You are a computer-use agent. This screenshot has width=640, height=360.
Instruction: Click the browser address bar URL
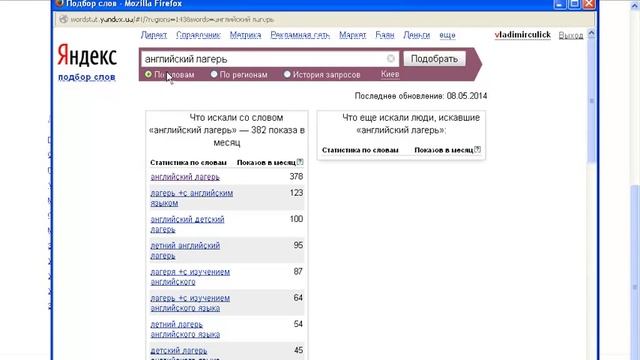coord(172,19)
